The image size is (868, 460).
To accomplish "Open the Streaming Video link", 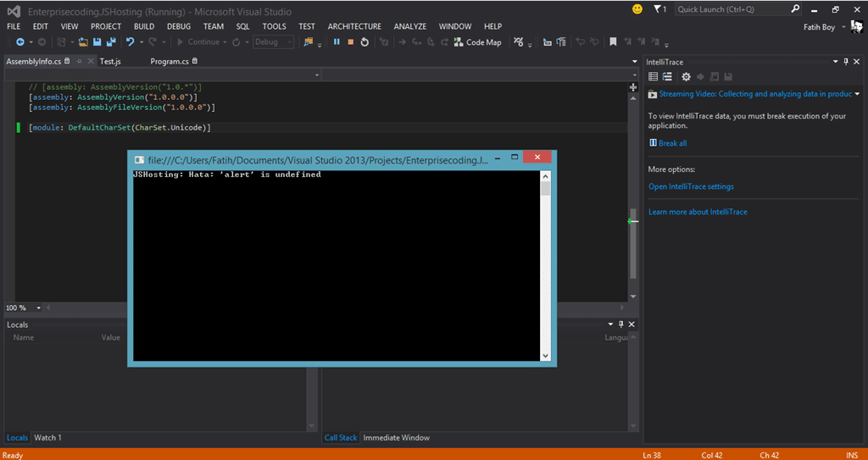I will 755,94.
